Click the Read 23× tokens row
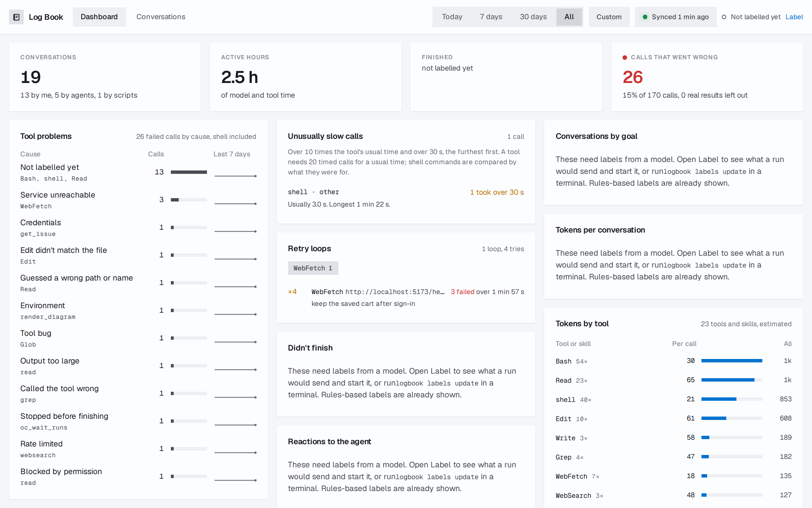 tap(673, 380)
